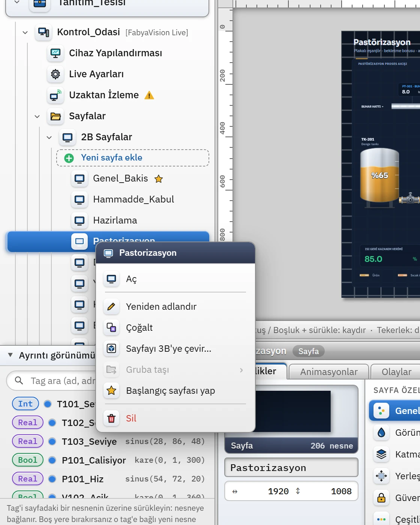Open Cihaz Yapılandırması device configuration icon

point(55,53)
